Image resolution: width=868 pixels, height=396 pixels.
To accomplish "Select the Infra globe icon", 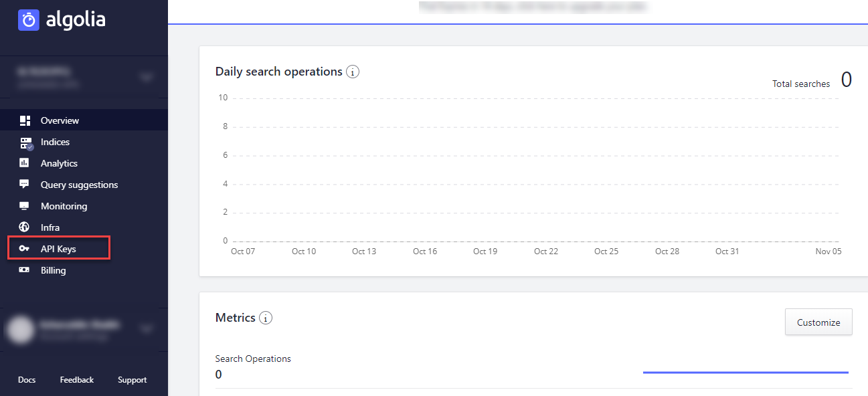I will click(x=25, y=227).
